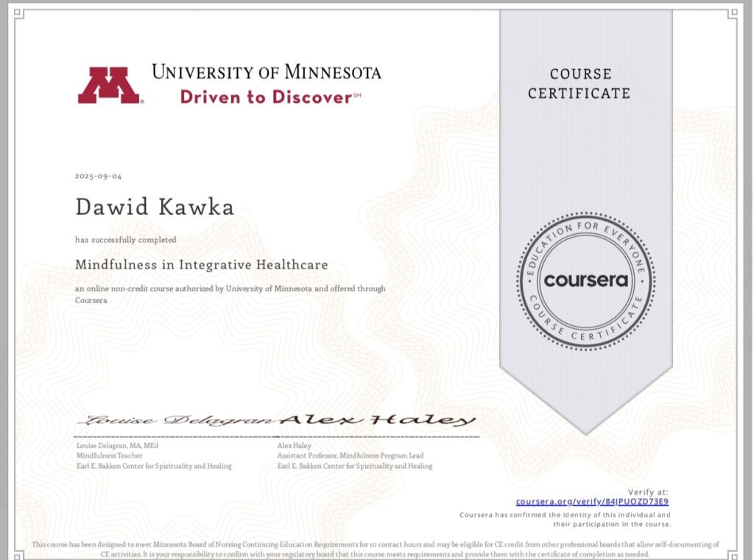Click the 'Verify at:' label
754x560 pixels.
click(x=648, y=492)
